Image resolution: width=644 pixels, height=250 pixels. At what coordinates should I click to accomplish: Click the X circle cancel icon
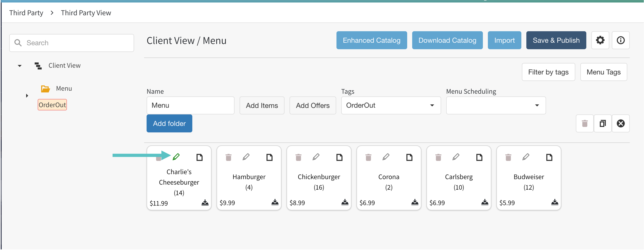point(620,123)
